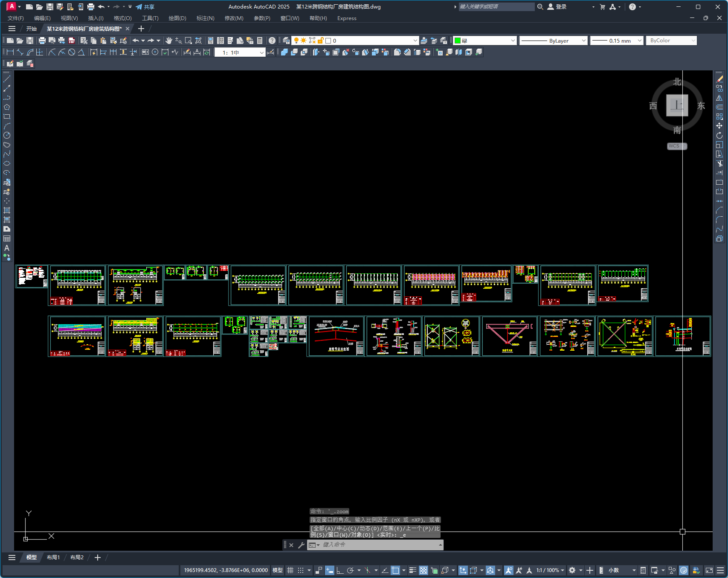Open the 0.15 mm lineweight dropdown
Screen dimensions: 728x578
[x=617, y=41]
